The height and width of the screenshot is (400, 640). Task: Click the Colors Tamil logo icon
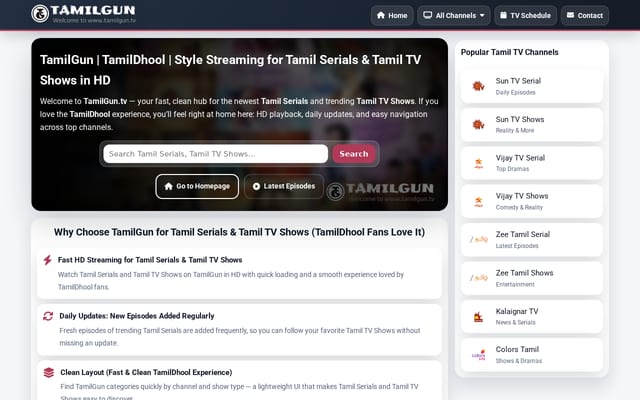[478, 355]
